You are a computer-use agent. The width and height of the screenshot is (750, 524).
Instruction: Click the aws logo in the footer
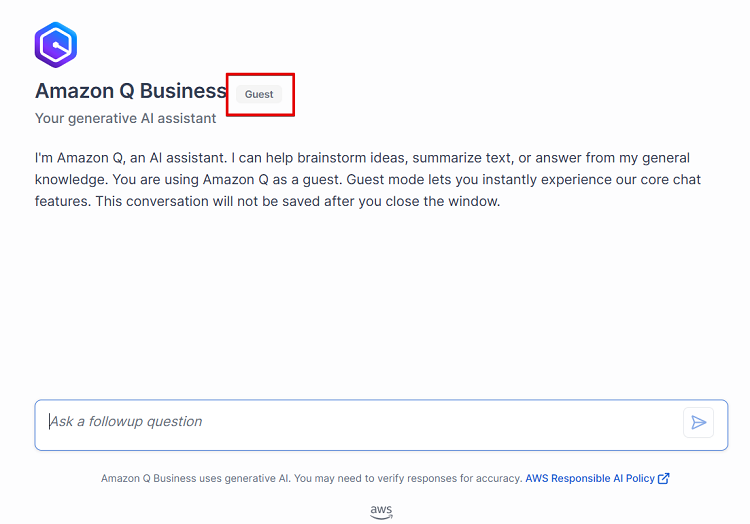(x=381, y=512)
